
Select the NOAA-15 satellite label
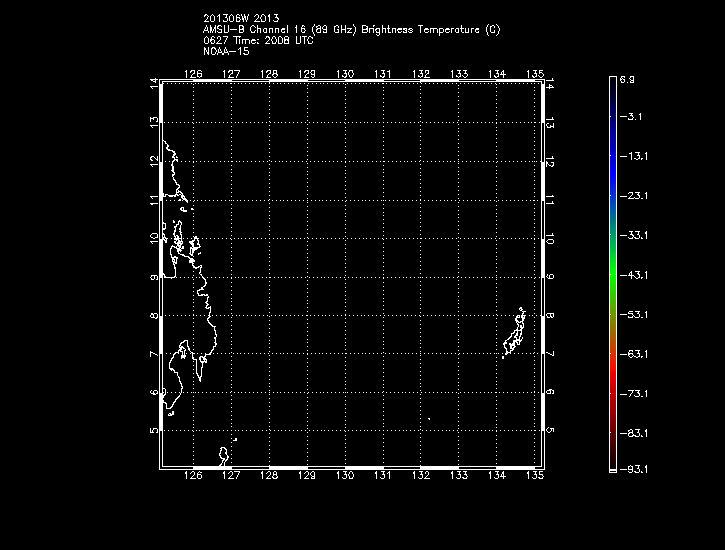point(227,50)
